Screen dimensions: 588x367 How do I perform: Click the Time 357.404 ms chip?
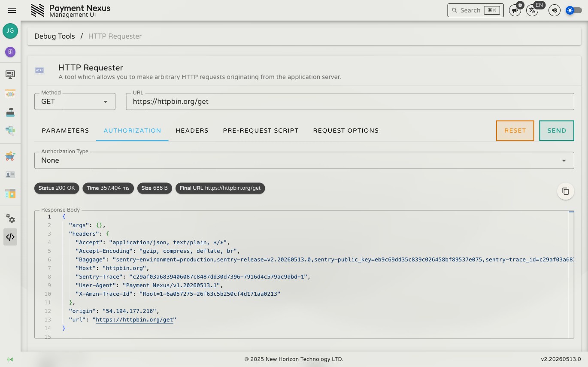pyautogui.click(x=108, y=188)
